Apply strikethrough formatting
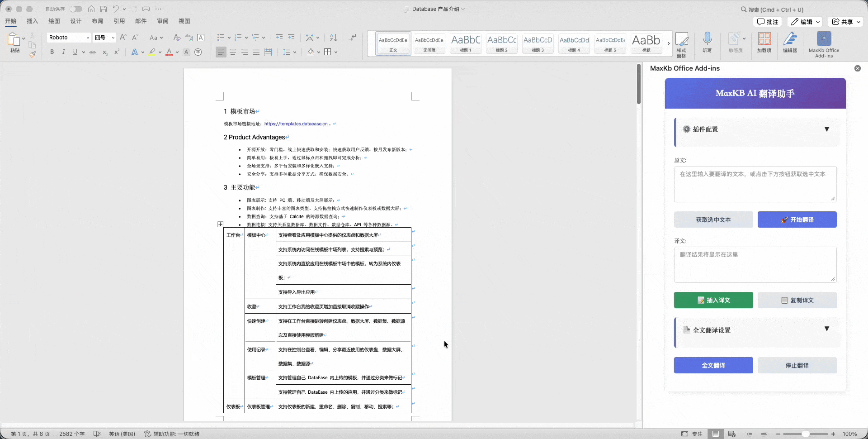This screenshot has height=439, width=868. tap(93, 52)
